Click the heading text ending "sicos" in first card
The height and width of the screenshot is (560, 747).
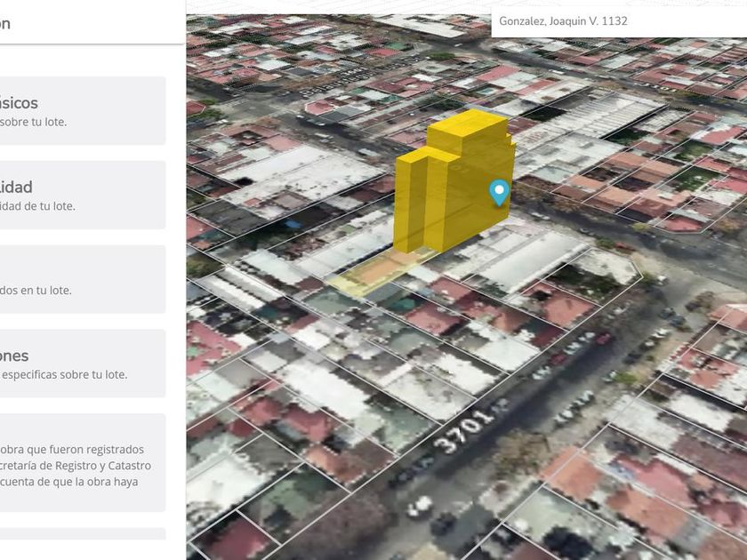point(19,103)
